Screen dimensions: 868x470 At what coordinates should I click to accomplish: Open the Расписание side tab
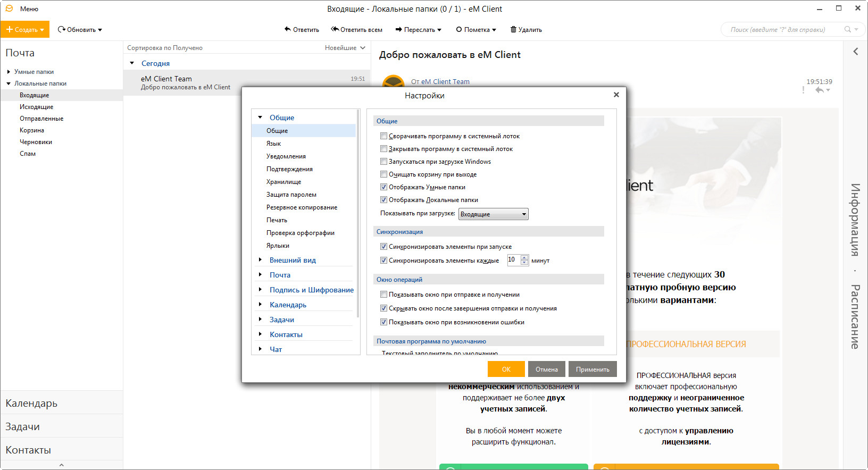[x=855, y=317]
